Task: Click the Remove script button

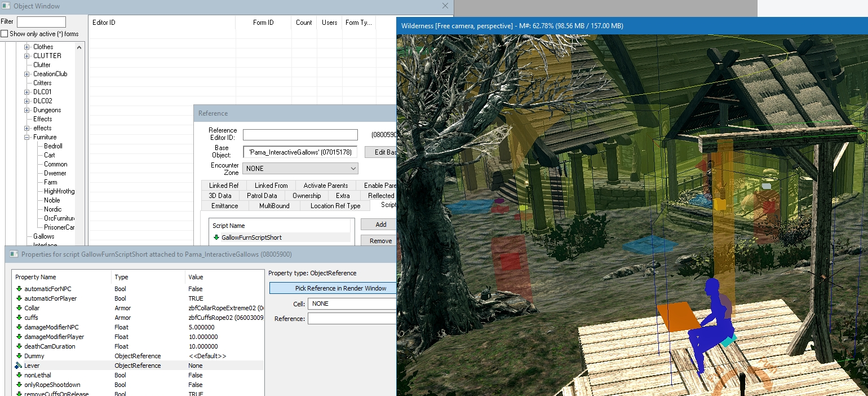Action: tap(379, 241)
